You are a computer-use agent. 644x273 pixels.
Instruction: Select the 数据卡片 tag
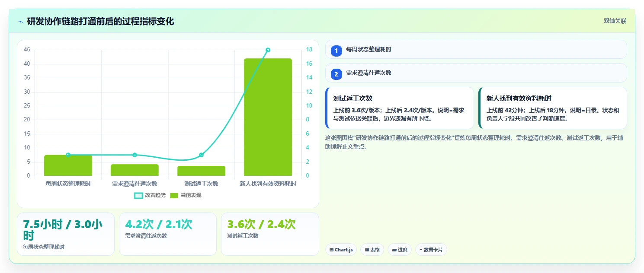click(x=431, y=250)
